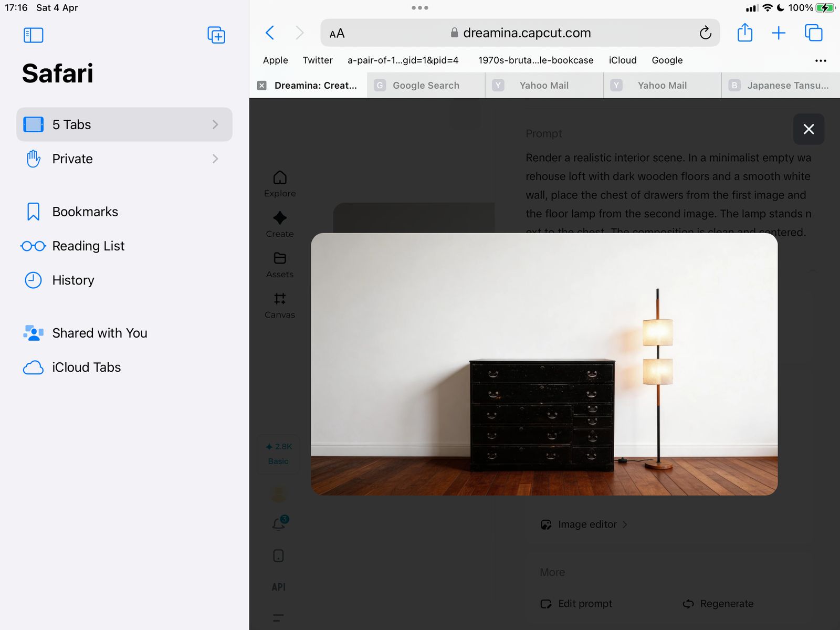Tap the battery indicator in the status bar

[x=825, y=8]
